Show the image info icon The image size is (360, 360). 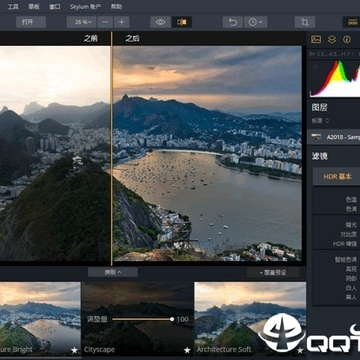347,40
